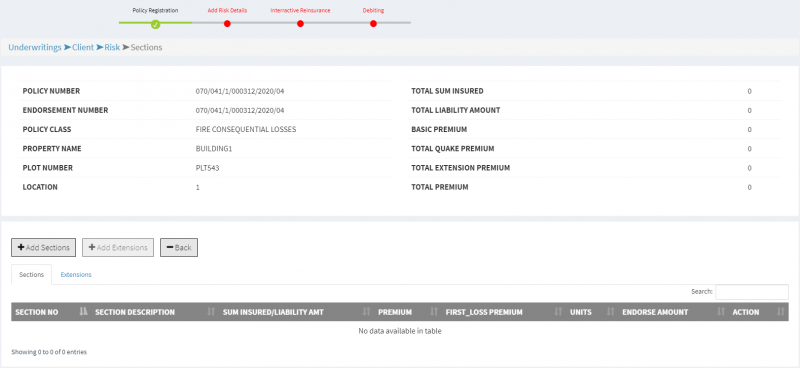Sort by Premium column arrows
The height and width of the screenshot is (368, 800).
tap(434, 312)
